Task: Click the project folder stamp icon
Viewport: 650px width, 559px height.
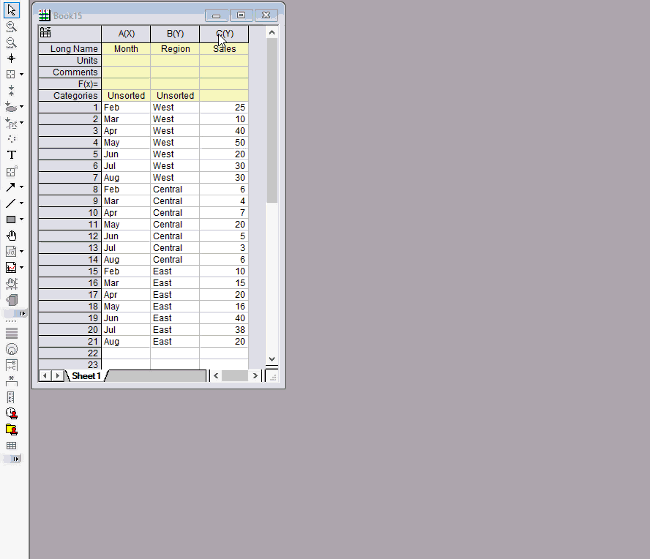Action: tap(12, 429)
